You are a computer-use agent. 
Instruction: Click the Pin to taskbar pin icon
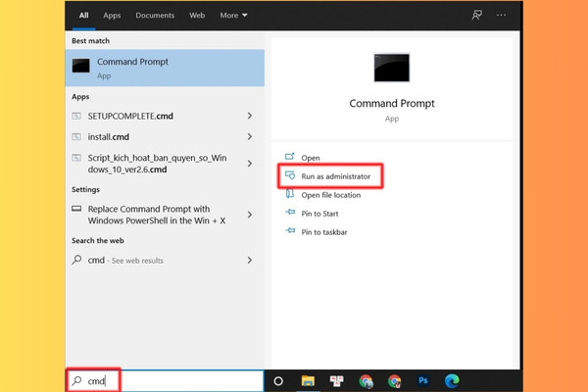point(290,230)
